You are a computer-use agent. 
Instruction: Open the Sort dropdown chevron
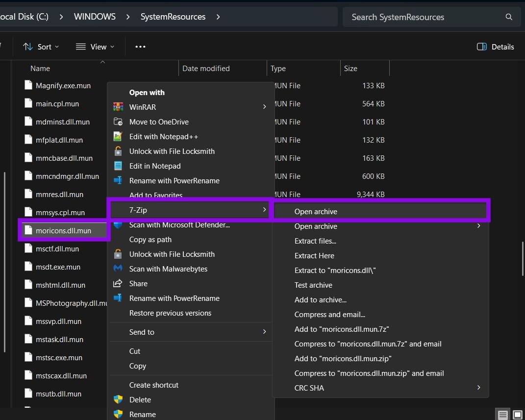pyautogui.click(x=57, y=47)
